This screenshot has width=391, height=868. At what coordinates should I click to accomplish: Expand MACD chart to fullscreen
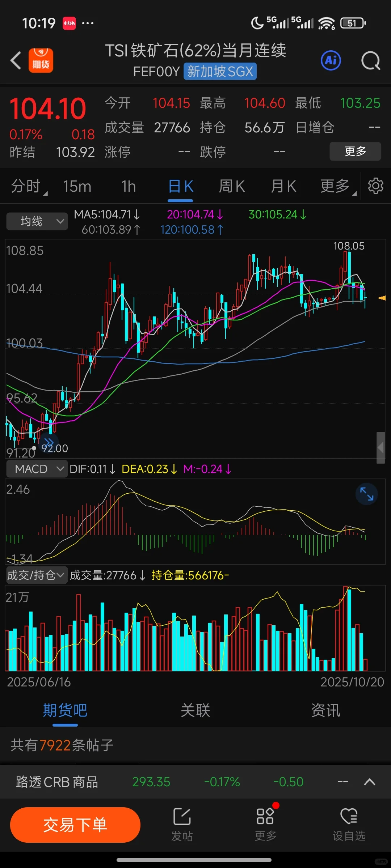coord(367,494)
